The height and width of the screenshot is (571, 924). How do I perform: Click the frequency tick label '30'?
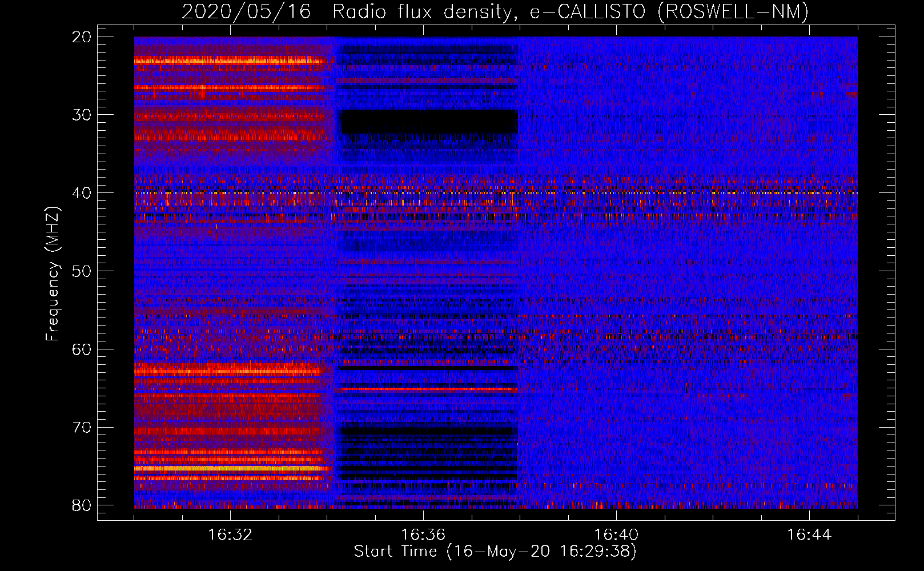point(82,115)
